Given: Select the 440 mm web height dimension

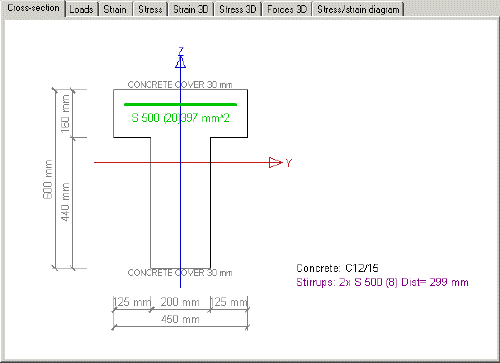Looking at the screenshot, I should (x=65, y=202).
